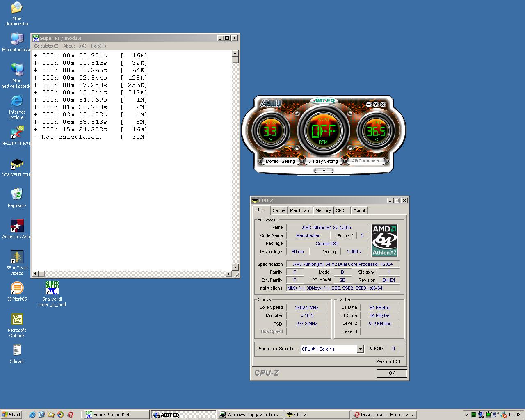Open the 3dmark text file icon
The height and width of the screenshot is (420, 525).
click(17, 354)
